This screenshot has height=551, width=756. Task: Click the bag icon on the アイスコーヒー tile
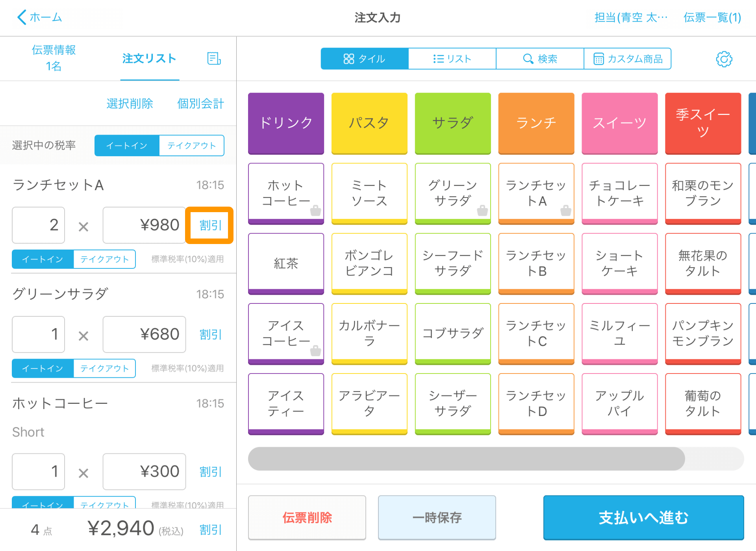pyautogui.click(x=315, y=350)
